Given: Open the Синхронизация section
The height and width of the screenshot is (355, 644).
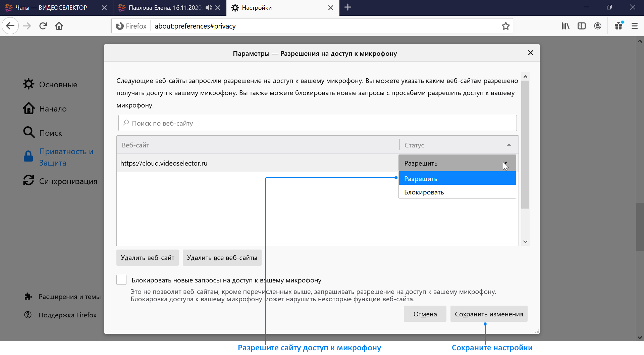Looking at the screenshot, I should point(68,181).
